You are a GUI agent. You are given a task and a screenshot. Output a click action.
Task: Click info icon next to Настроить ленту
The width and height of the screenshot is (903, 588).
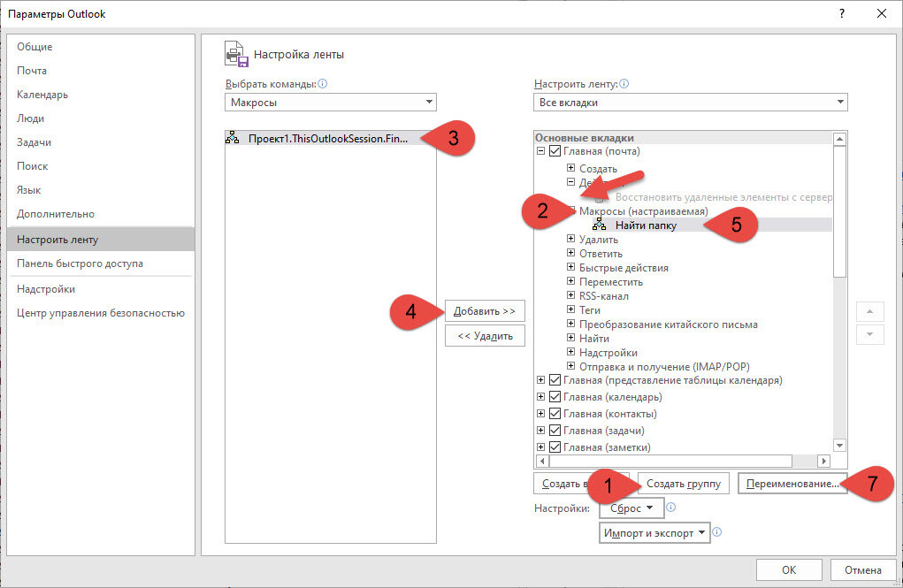pyautogui.click(x=624, y=83)
